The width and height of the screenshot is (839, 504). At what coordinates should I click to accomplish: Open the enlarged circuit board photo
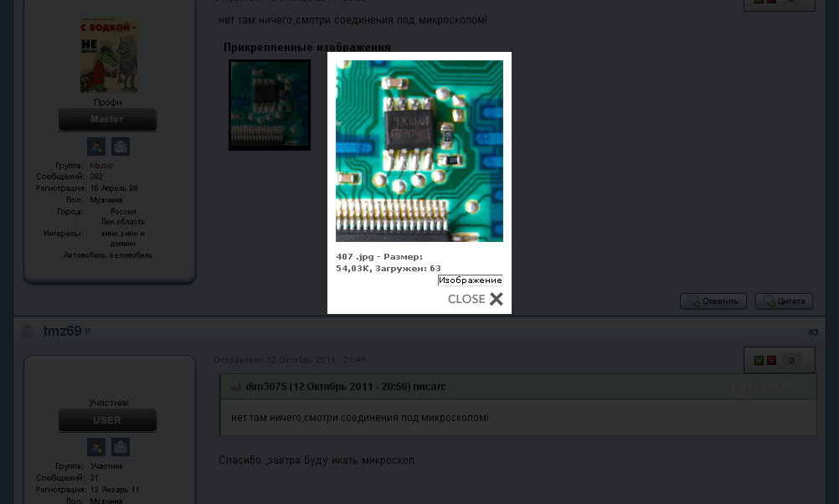click(419, 151)
